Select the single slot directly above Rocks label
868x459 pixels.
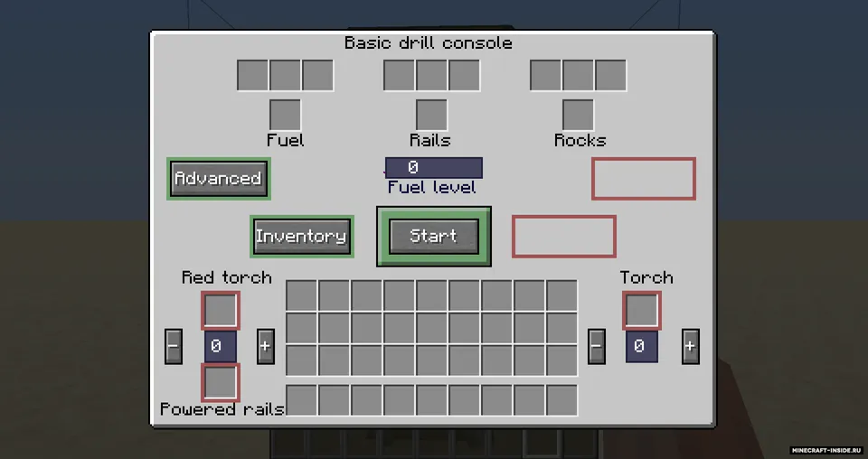578,115
